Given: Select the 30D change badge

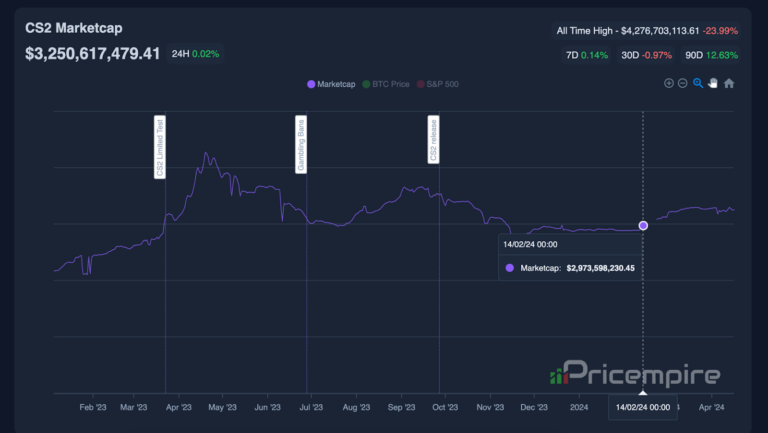Looking at the screenshot, I should coord(647,56).
